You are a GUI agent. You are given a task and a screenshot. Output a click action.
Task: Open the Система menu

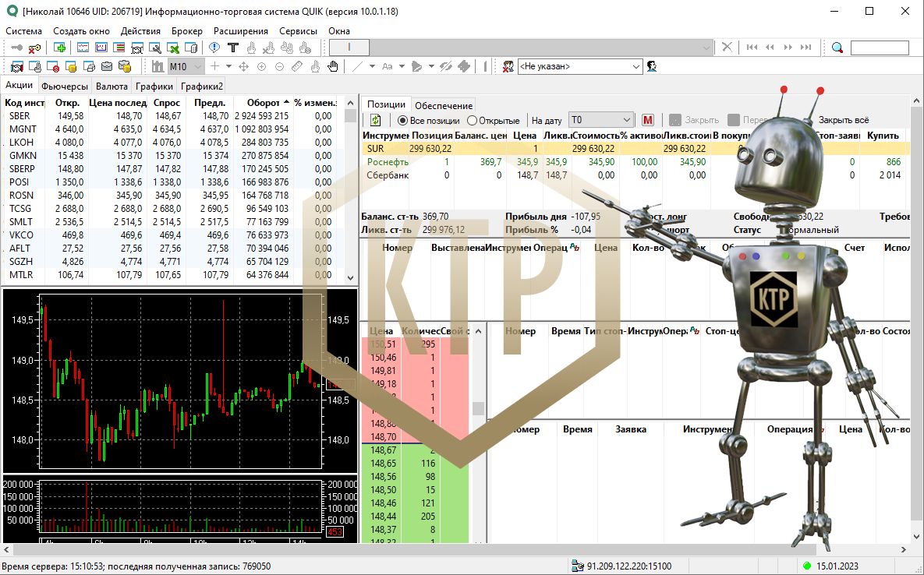pos(23,31)
